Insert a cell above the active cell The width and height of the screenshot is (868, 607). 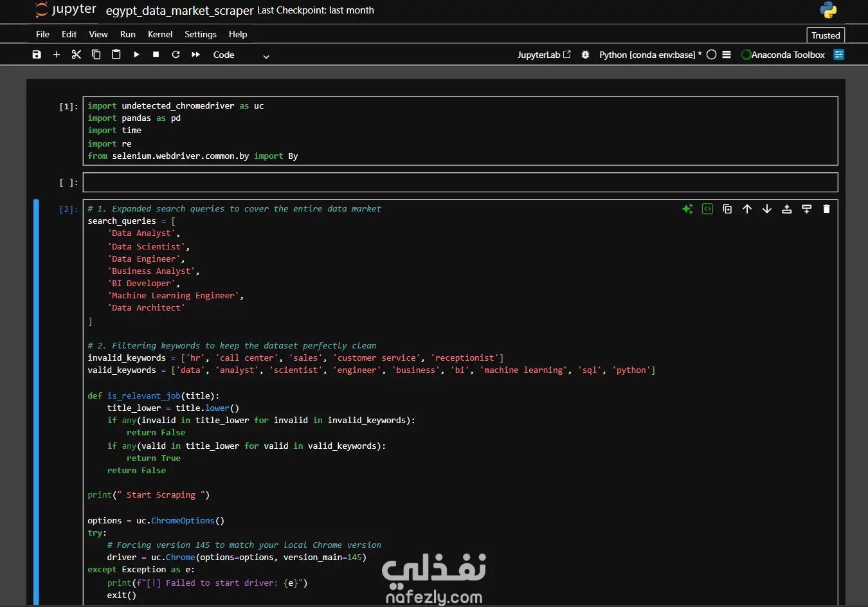pyautogui.click(x=786, y=209)
